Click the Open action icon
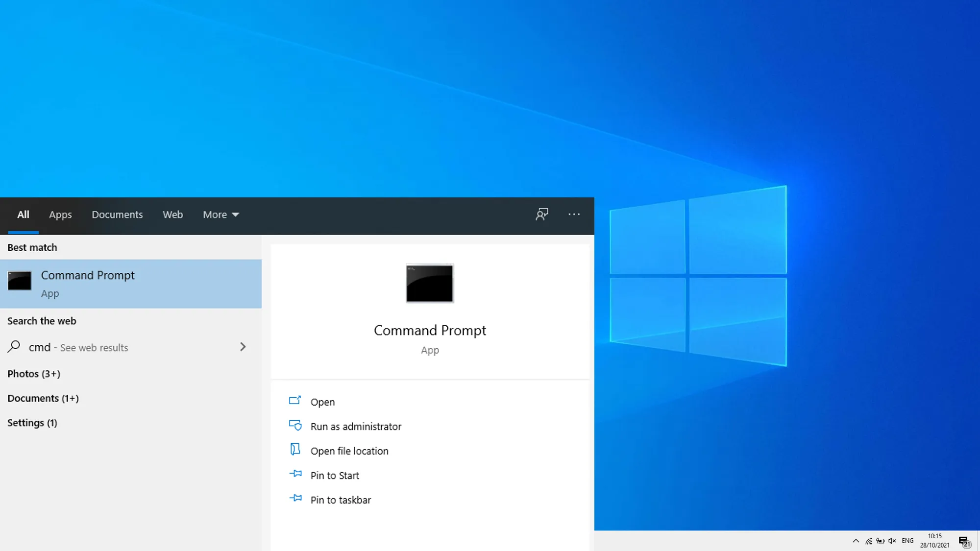980x551 pixels. coord(295,401)
